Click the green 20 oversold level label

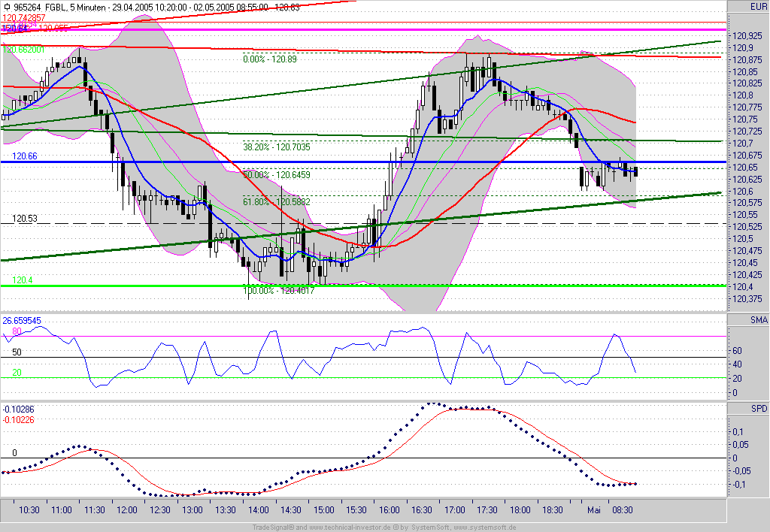click(17, 373)
